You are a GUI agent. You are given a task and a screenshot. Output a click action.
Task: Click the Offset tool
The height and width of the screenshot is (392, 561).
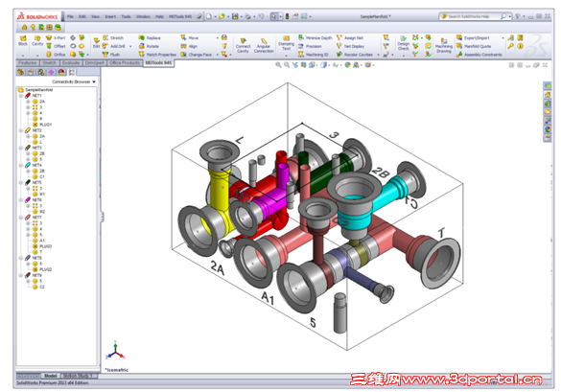56,46
